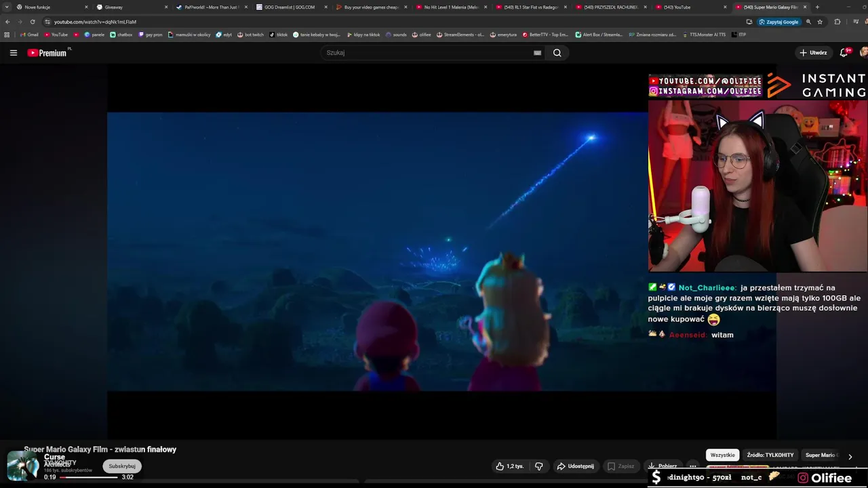Dislike the video with thumbs down

click(539, 466)
